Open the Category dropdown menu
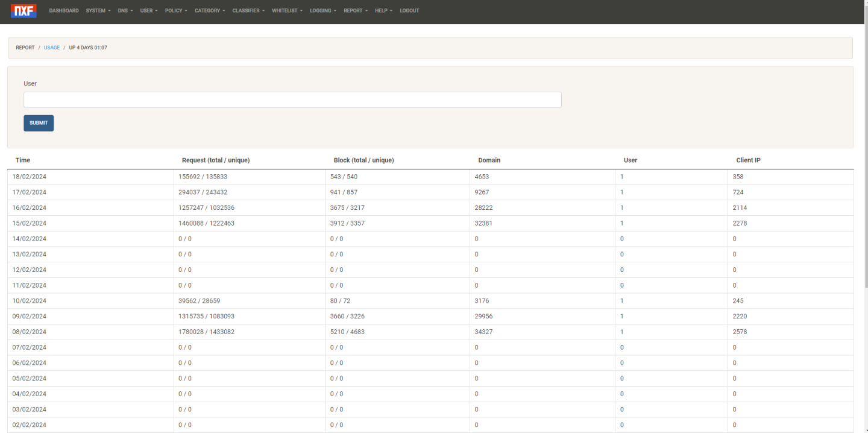Image resolution: width=868 pixels, height=433 pixels. pyautogui.click(x=210, y=11)
